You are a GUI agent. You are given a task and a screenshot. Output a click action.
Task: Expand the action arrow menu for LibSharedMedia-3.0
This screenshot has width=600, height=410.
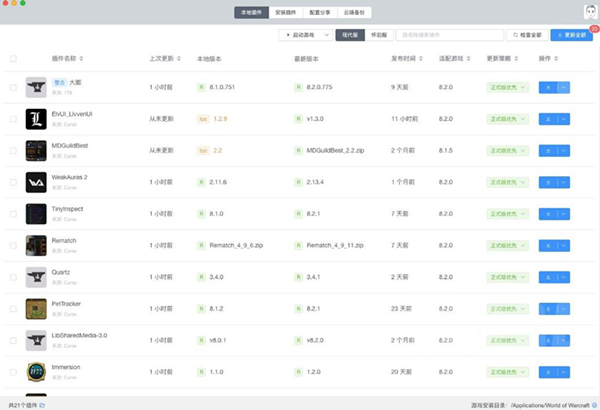563,340
